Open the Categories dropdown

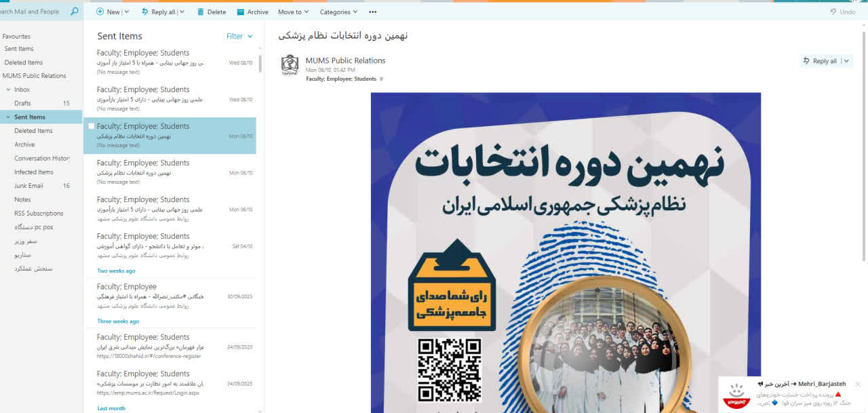(x=339, y=12)
